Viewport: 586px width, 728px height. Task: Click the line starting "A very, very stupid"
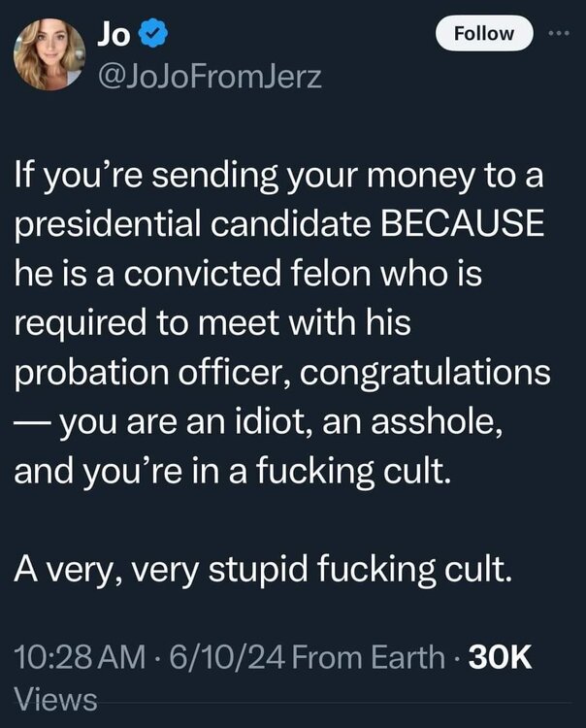(x=260, y=570)
